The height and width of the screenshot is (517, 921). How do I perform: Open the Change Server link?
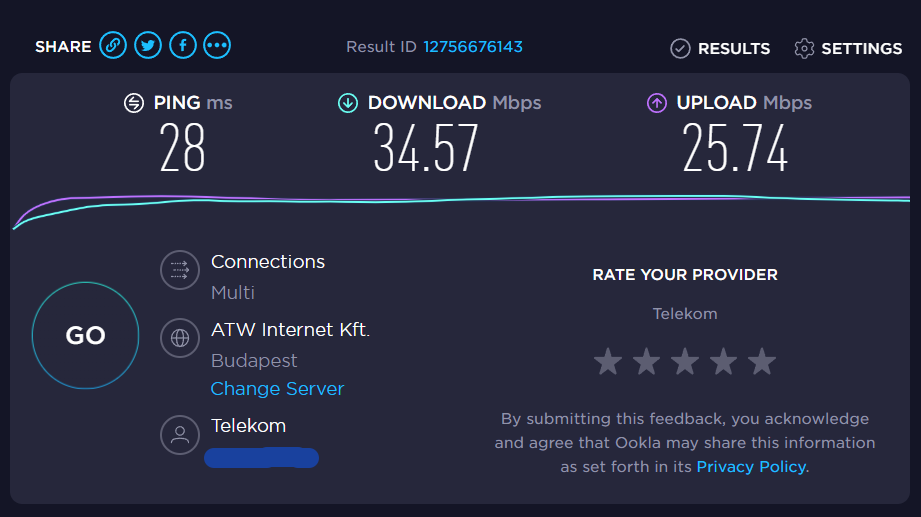[277, 389]
